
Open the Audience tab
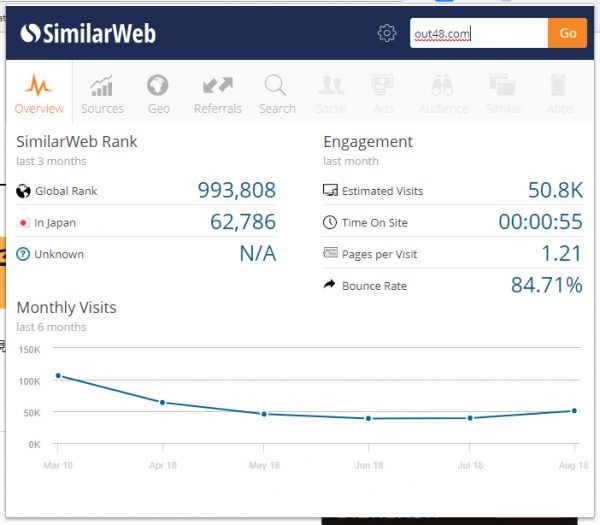[x=443, y=95]
